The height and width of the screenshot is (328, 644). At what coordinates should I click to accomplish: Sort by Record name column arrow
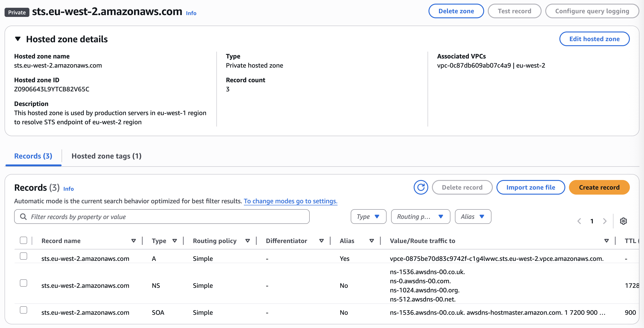[x=133, y=241]
